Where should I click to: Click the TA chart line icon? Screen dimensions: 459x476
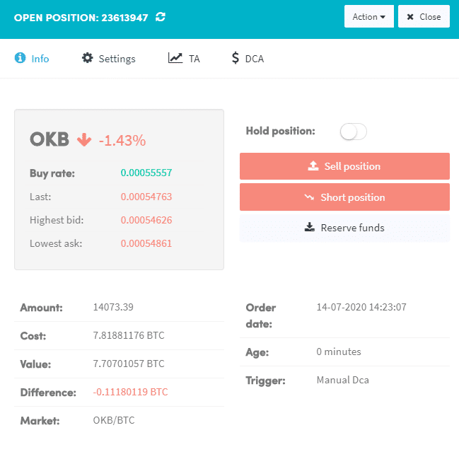pyautogui.click(x=175, y=58)
